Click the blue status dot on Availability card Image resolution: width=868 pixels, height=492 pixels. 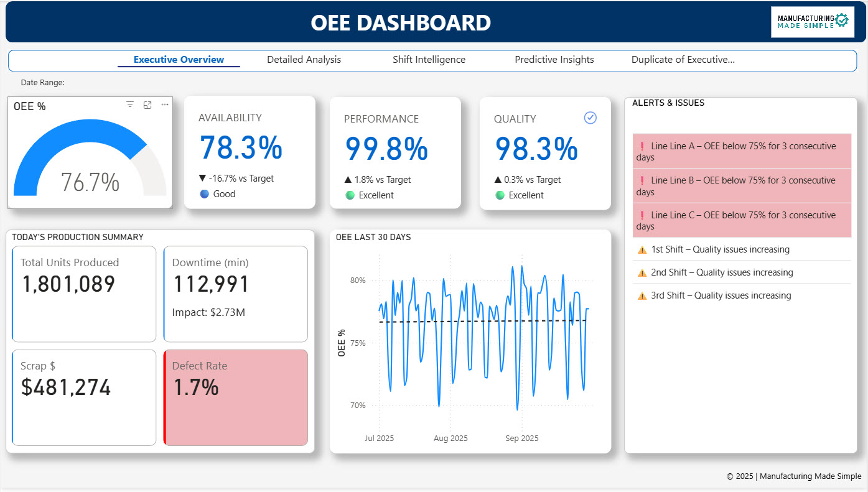pyautogui.click(x=205, y=194)
